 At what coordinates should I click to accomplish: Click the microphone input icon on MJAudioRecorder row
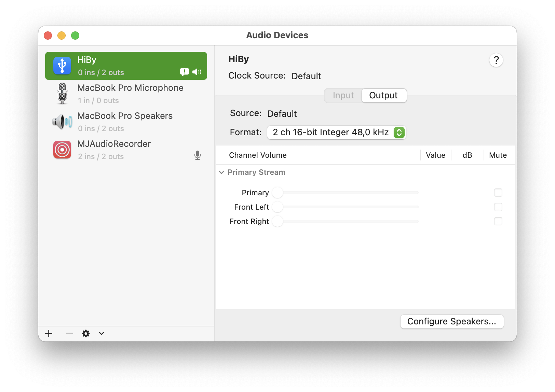click(198, 155)
